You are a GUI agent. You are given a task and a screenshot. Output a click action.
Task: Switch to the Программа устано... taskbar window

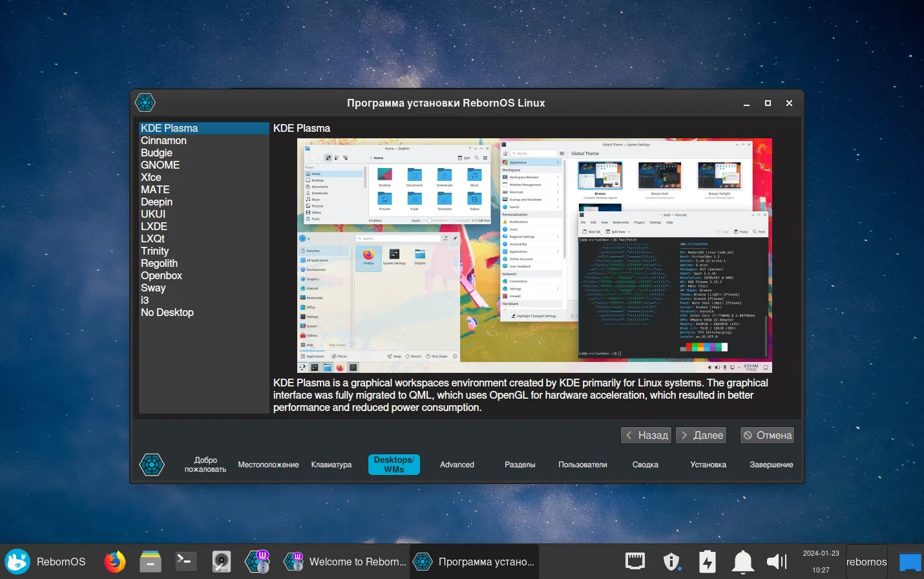474,562
